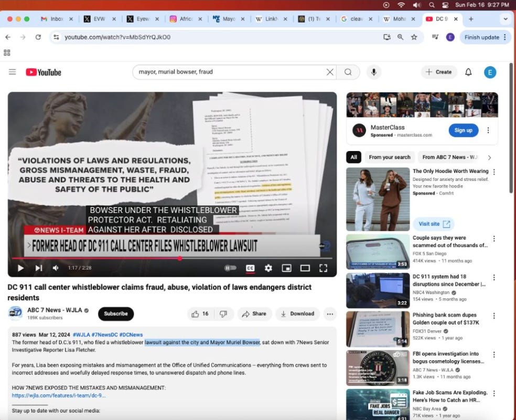Dislike the video thumbs down
The image size is (516, 420).
click(x=224, y=314)
